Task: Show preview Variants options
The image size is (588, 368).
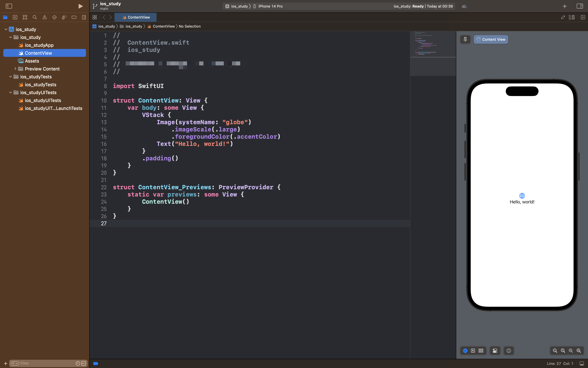Action: pyautogui.click(x=481, y=351)
